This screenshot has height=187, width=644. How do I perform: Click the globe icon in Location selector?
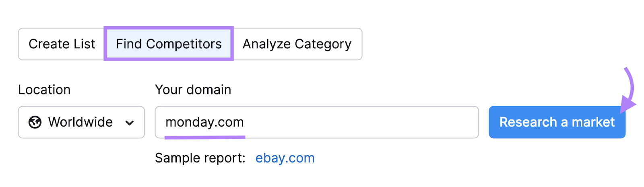point(35,122)
